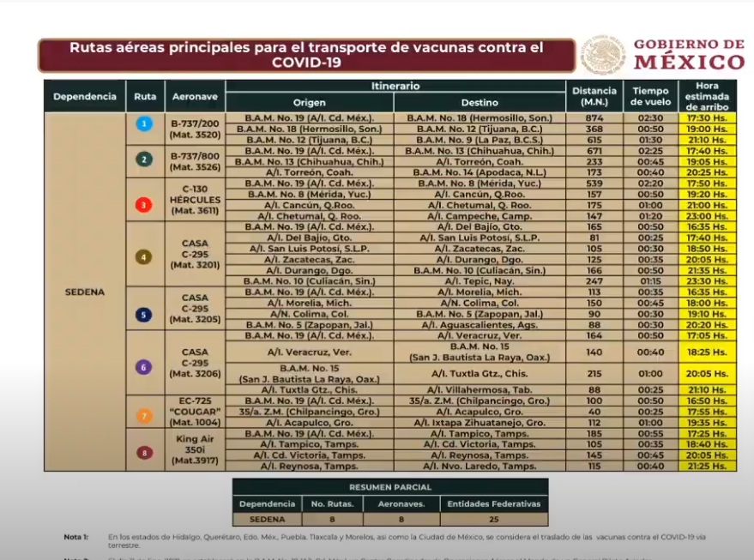Select the King Air 350i aircraft cell
Screen dimensions: 754x560
click(x=195, y=449)
